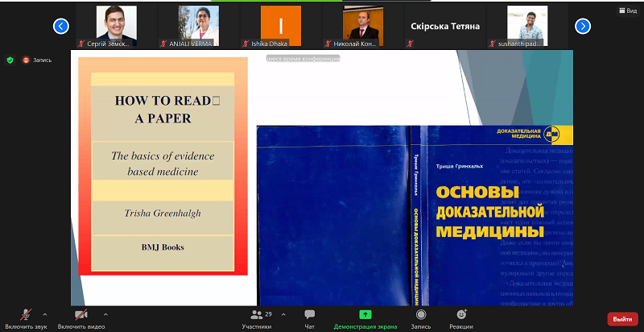Click muted mic icon on Николай Кон
The height and width of the screenshot is (332, 644).
328,44
